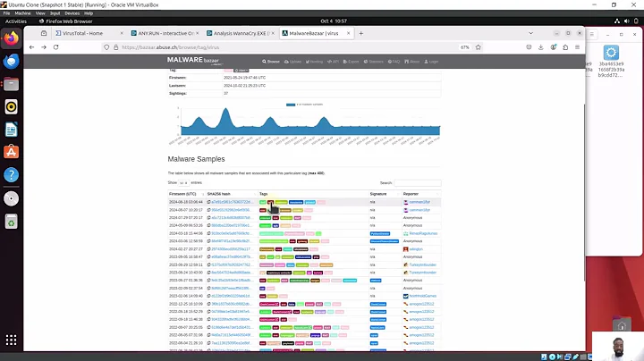The width and height of the screenshot is (644, 361).
Task: Open the Hunting nav item
Action: point(314,62)
